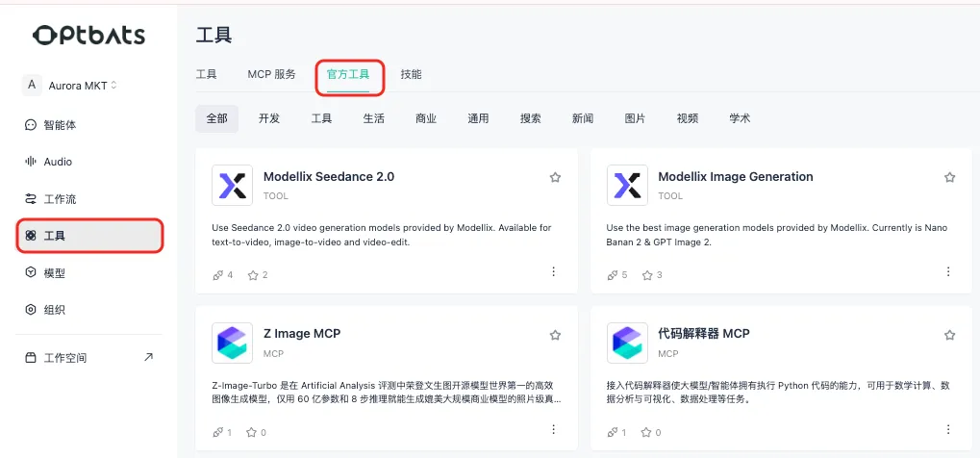980x458 pixels.
Task: Filter by the 工具 category chip
Action: tap(322, 119)
